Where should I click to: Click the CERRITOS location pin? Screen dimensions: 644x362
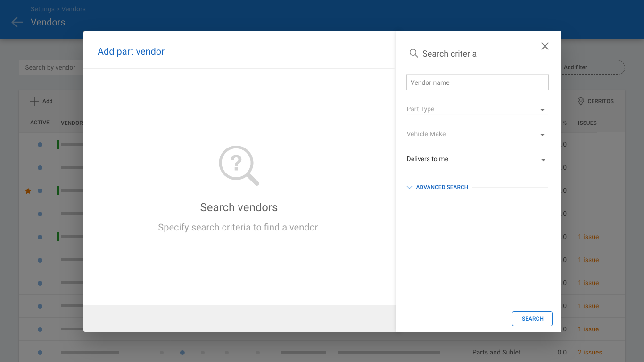(x=581, y=101)
